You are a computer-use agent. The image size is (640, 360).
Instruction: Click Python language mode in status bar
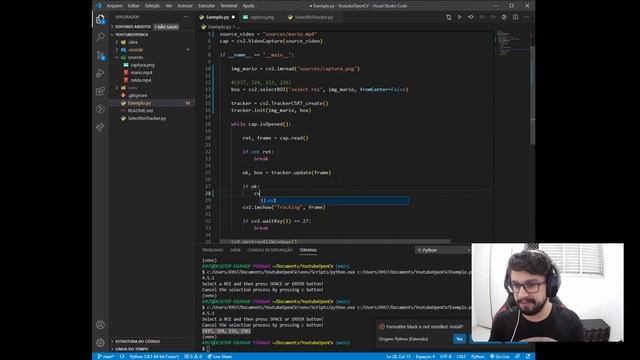click(478, 356)
